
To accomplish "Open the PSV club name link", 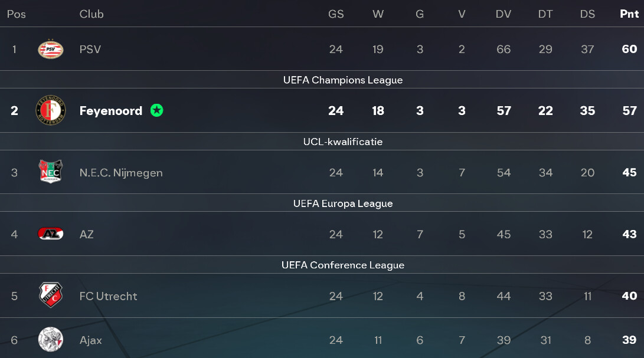I will point(90,49).
